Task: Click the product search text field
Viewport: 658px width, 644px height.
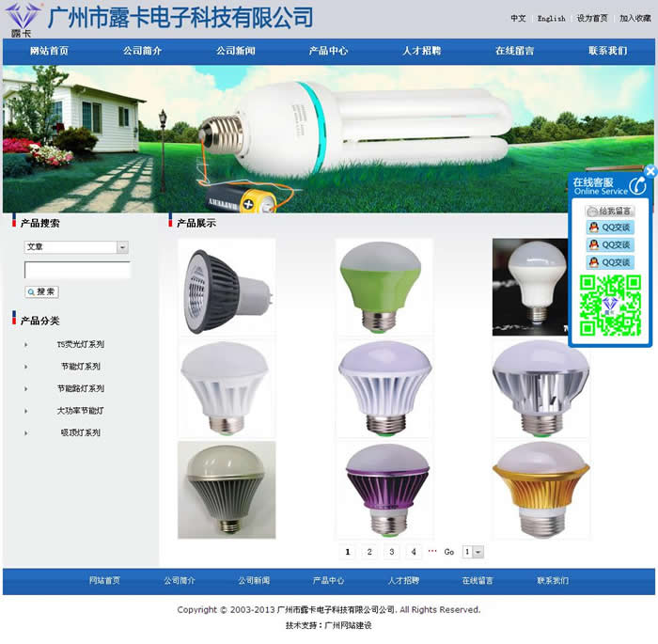Action: coord(77,271)
